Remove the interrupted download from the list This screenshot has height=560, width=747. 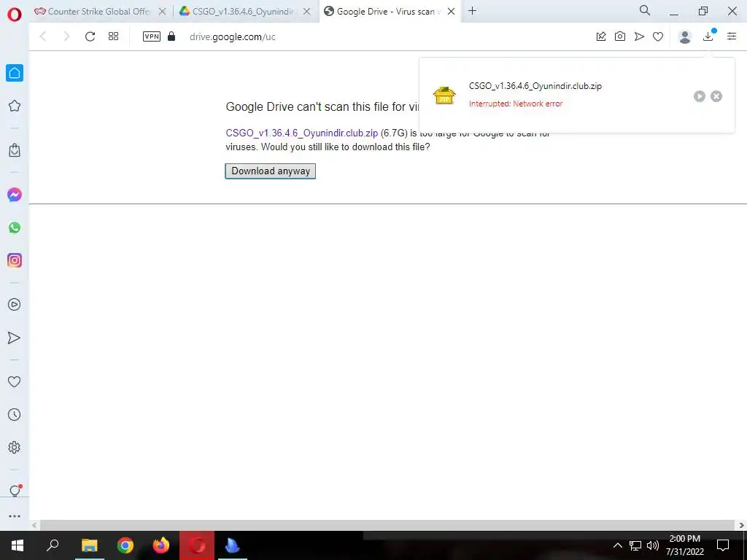point(716,96)
